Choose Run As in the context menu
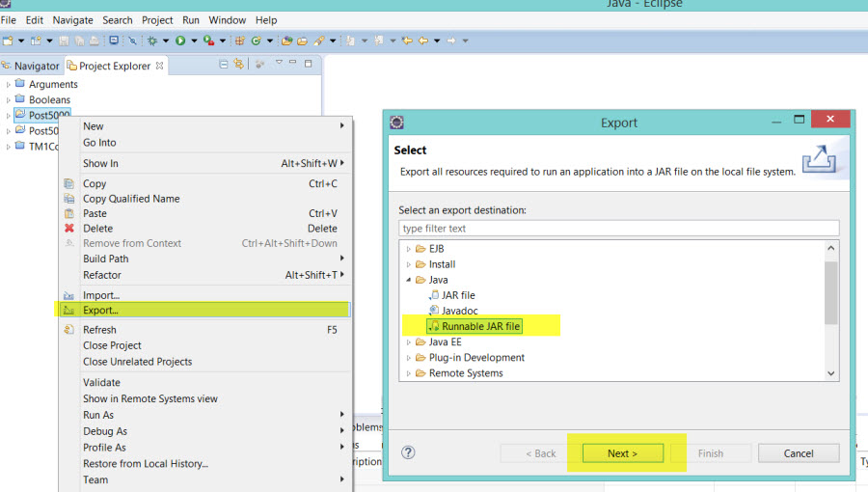Screen dimensions: 868x492 (204, 415)
